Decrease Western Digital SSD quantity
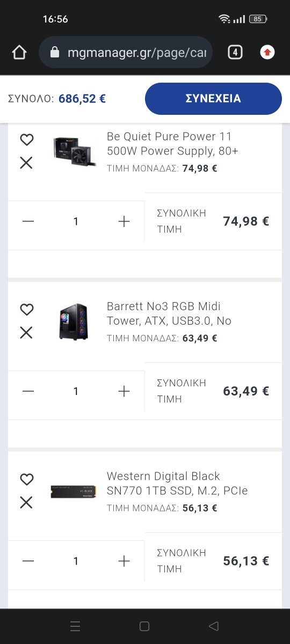 (28, 561)
